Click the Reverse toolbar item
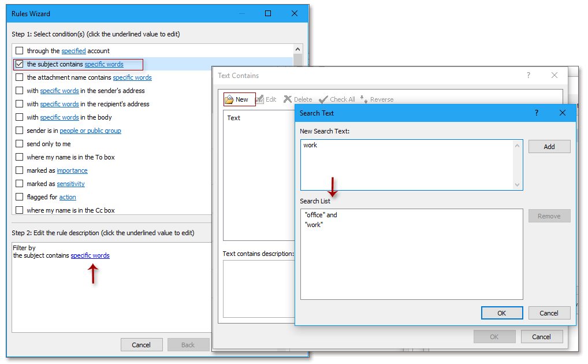The width and height of the screenshot is (588, 364). (377, 99)
